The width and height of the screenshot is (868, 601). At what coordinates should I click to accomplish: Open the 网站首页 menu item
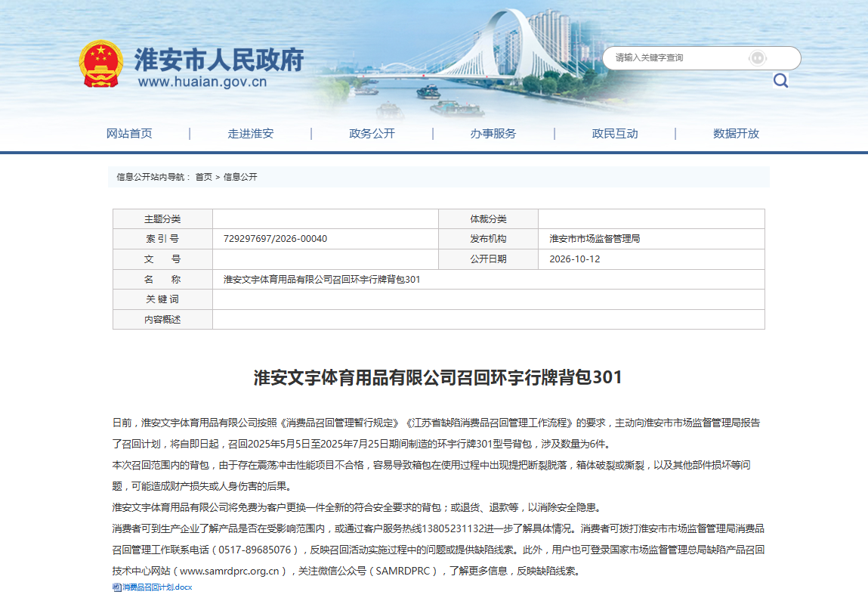point(129,134)
